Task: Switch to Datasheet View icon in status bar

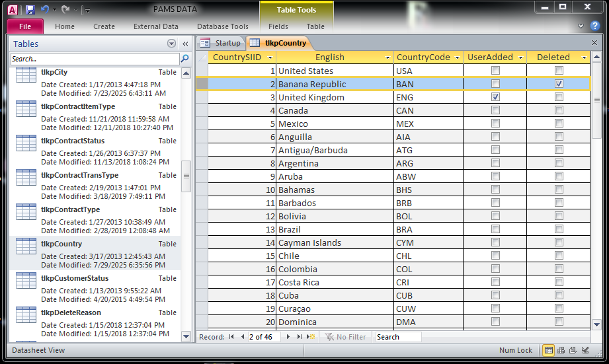Action: 548,350
